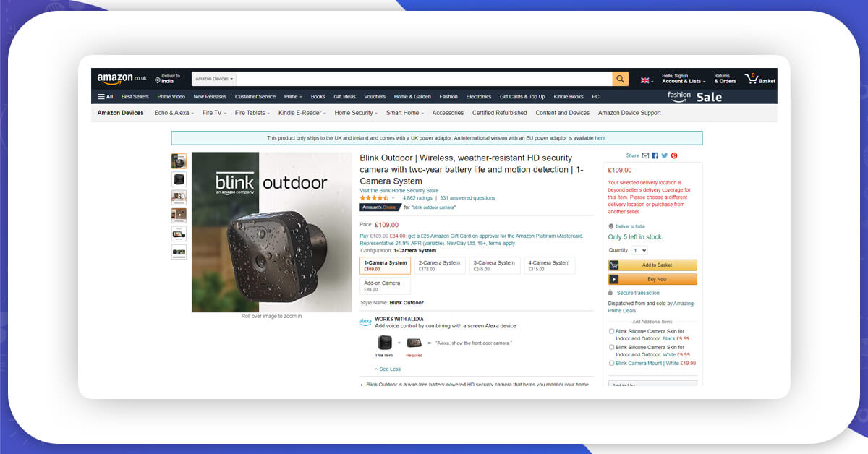The image size is (868, 454).
Task: Open Amazon Device Support
Action: (629, 113)
